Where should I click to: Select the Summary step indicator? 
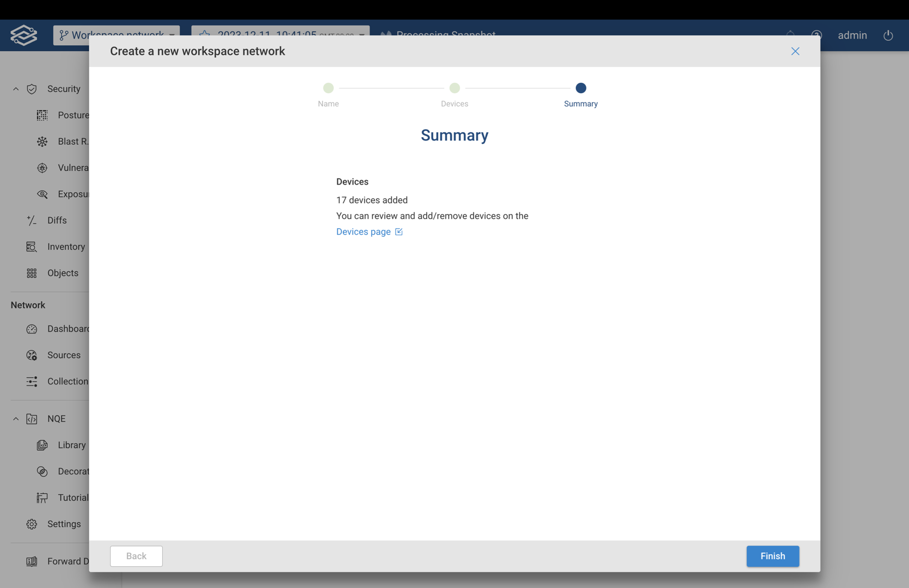coord(581,88)
